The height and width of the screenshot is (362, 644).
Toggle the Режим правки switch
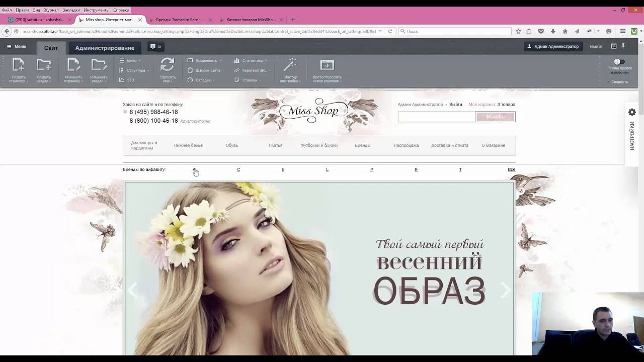(x=619, y=62)
